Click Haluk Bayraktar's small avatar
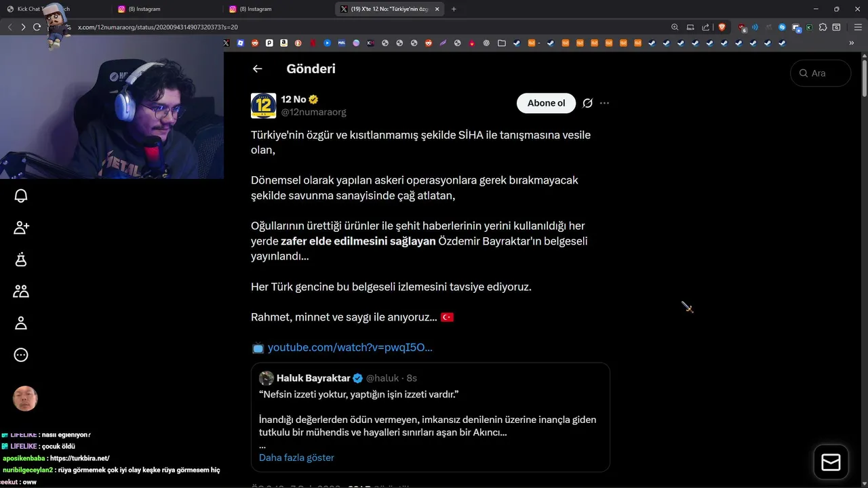This screenshot has height=488, width=868. click(x=267, y=378)
